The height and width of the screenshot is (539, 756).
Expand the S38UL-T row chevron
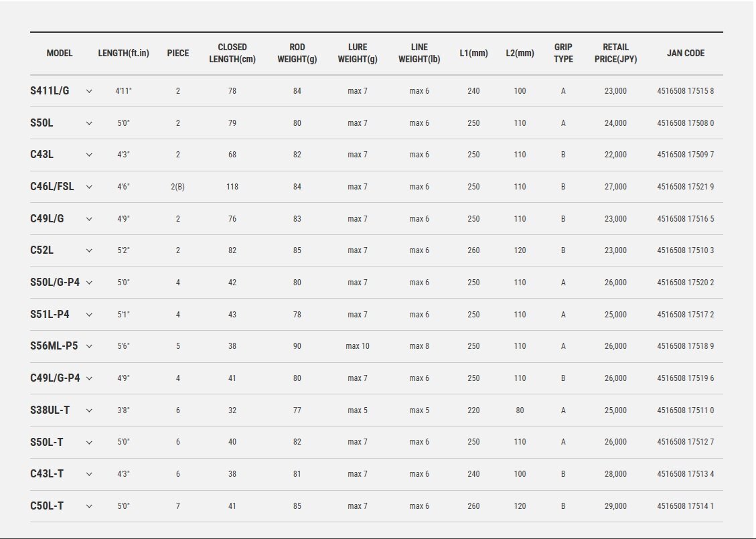coord(89,410)
